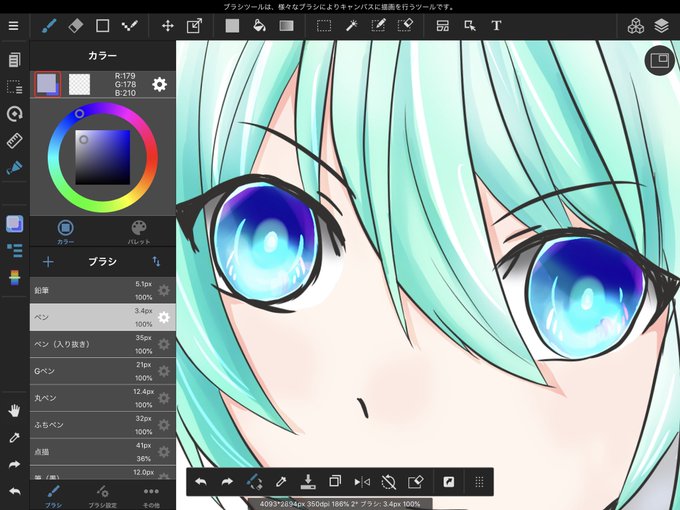This screenshot has width=680, height=510.
Task: Click the reset rotation icon in shortcut bar
Action: point(389,481)
